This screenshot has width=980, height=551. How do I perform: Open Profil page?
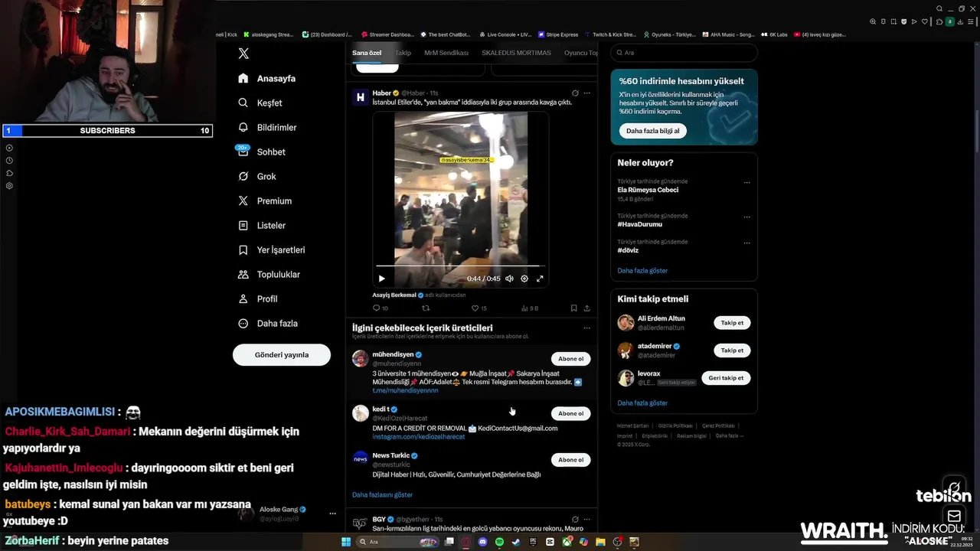pos(257,298)
